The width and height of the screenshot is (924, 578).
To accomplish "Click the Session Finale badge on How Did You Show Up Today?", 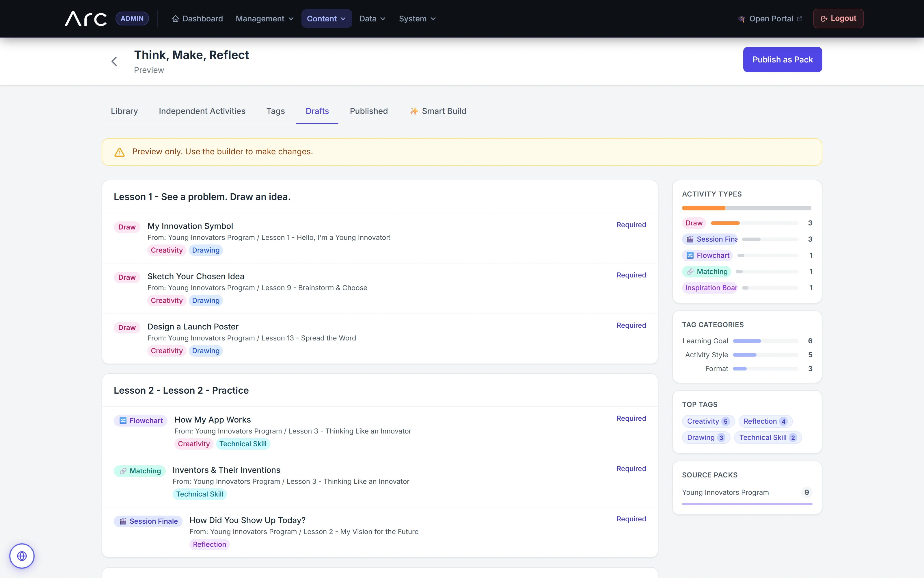I will 148,521.
